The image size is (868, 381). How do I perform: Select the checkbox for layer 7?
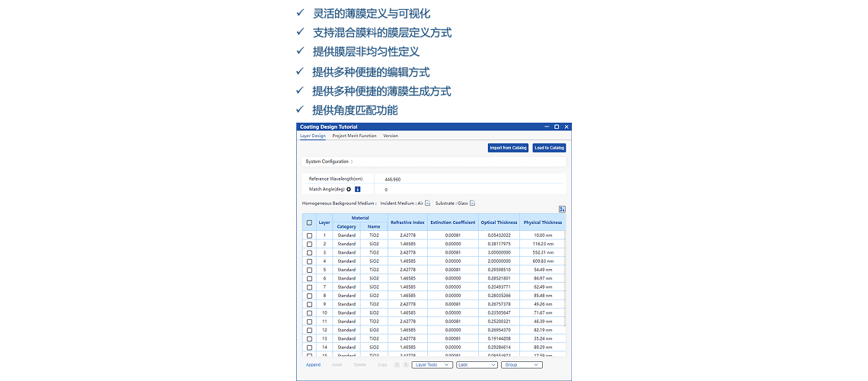[x=309, y=287]
